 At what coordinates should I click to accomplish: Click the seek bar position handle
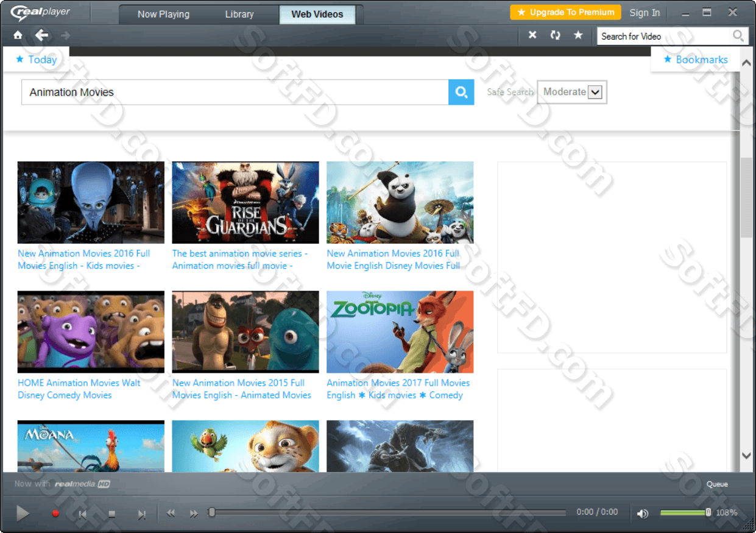click(211, 513)
